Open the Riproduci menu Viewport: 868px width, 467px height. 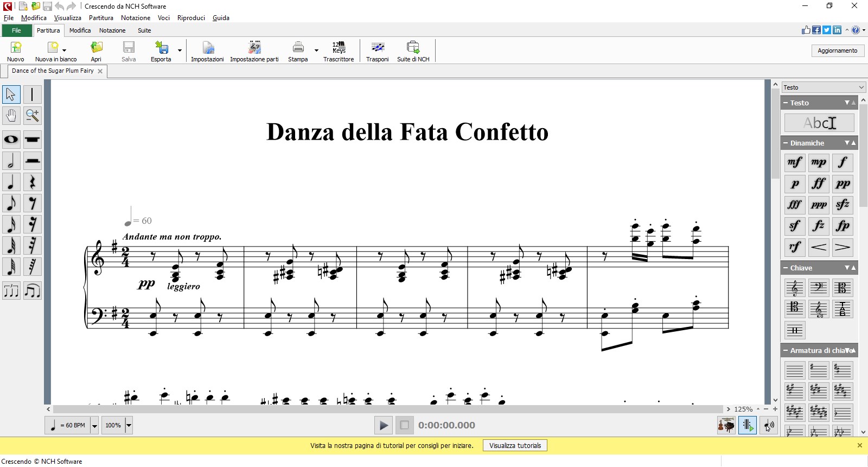192,18
